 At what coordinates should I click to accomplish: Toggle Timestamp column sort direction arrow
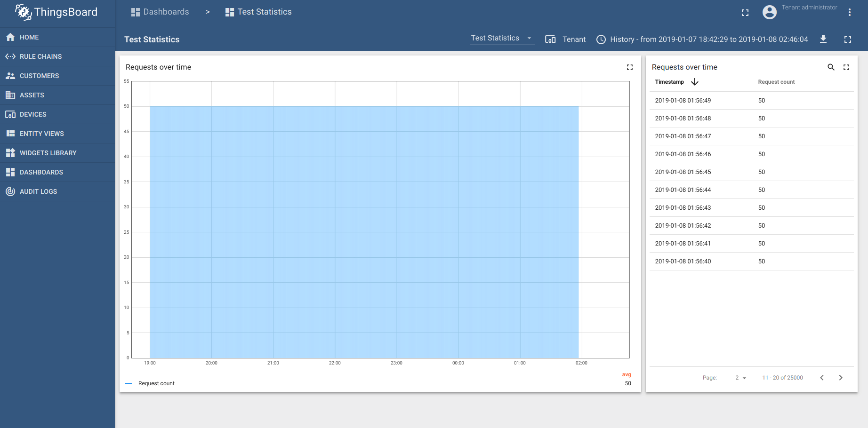point(695,82)
